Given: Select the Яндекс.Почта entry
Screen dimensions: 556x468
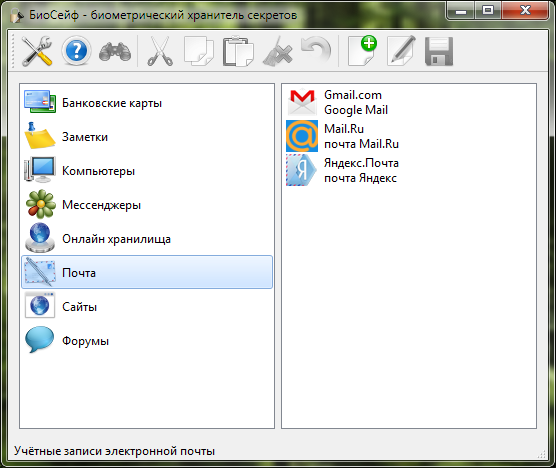Looking at the screenshot, I should [x=343, y=171].
